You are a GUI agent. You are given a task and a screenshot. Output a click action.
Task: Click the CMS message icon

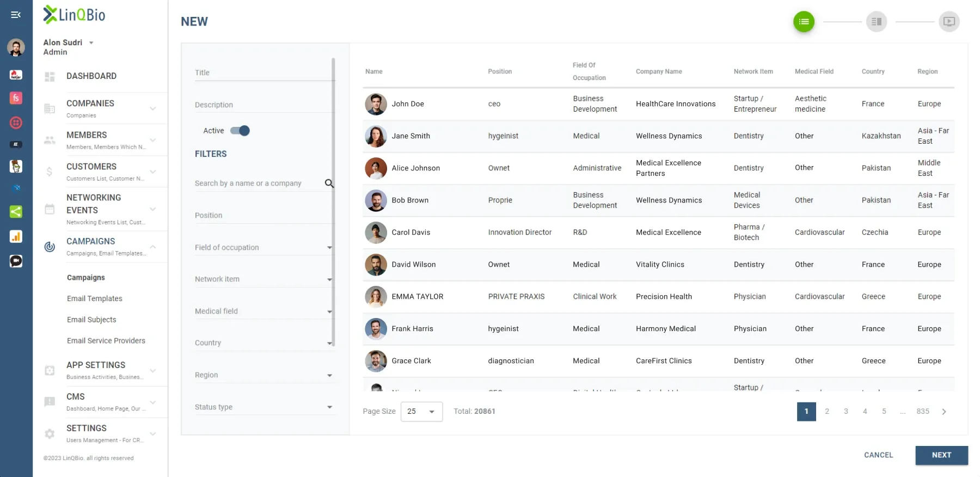point(50,402)
